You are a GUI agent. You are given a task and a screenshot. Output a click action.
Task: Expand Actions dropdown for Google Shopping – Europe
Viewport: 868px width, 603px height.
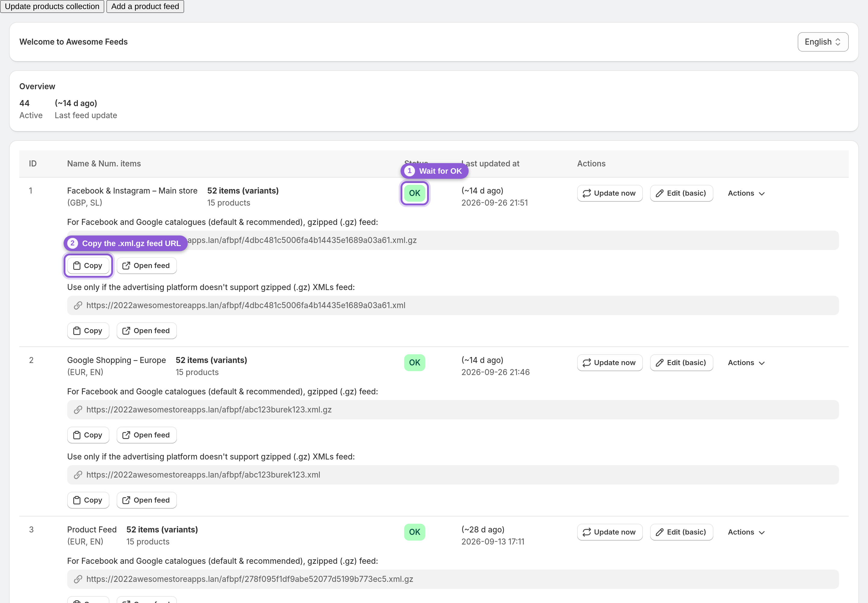[x=746, y=363]
